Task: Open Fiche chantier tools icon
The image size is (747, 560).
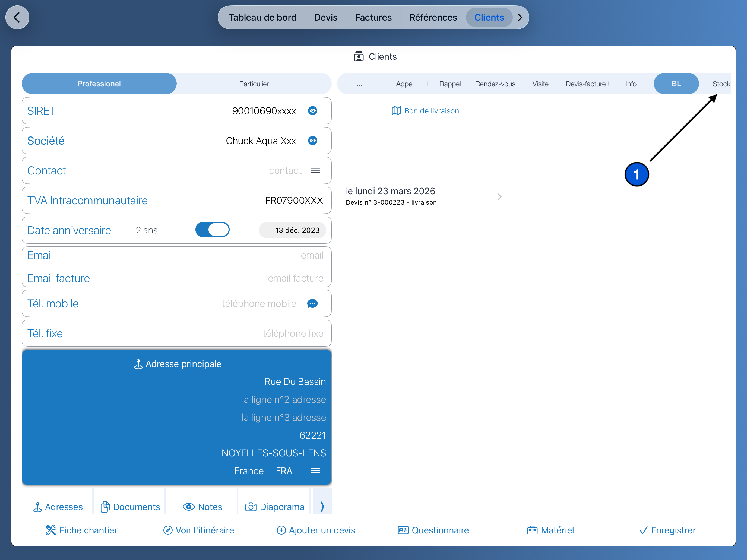Action: point(51,530)
